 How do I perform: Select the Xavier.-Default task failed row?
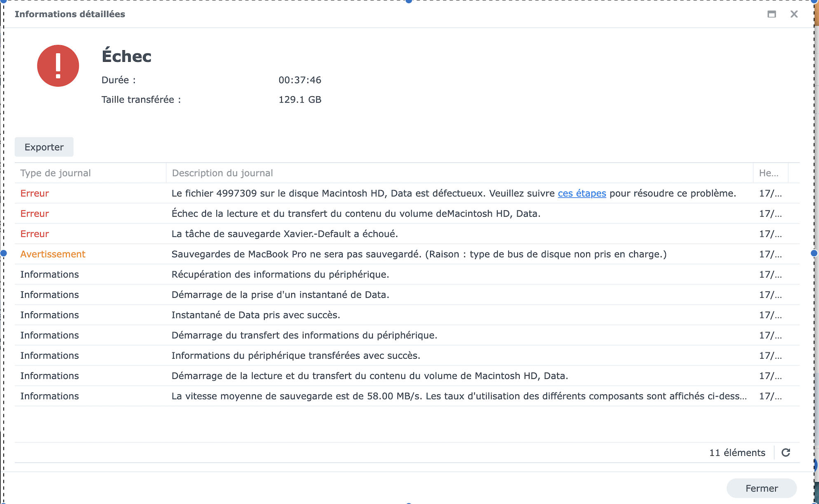tap(284, 234)
